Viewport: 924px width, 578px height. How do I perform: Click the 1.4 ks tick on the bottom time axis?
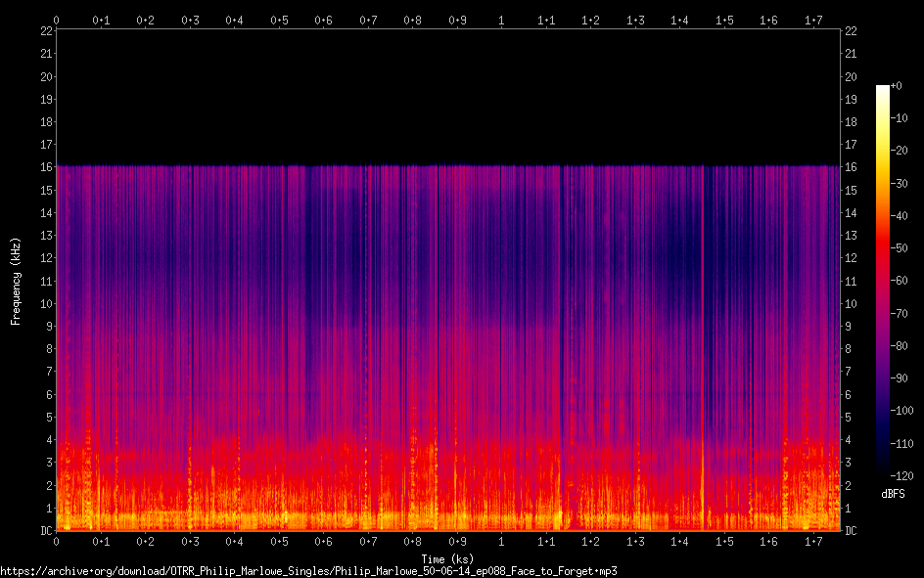pos(679,541)
